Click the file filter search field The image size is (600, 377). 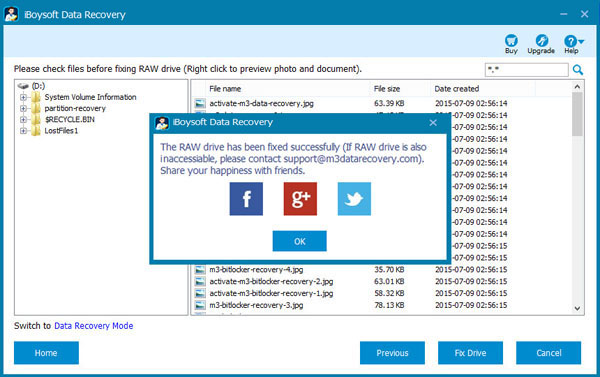(x=527, y=70)
